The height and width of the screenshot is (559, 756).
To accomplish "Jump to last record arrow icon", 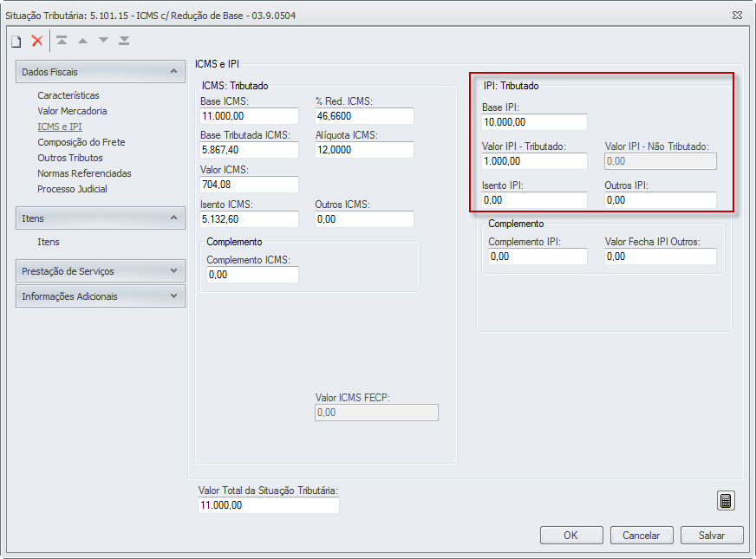I will 124,41.
